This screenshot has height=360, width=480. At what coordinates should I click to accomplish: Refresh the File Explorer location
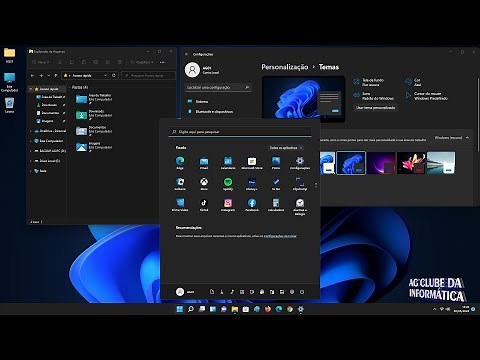(114, 75)
